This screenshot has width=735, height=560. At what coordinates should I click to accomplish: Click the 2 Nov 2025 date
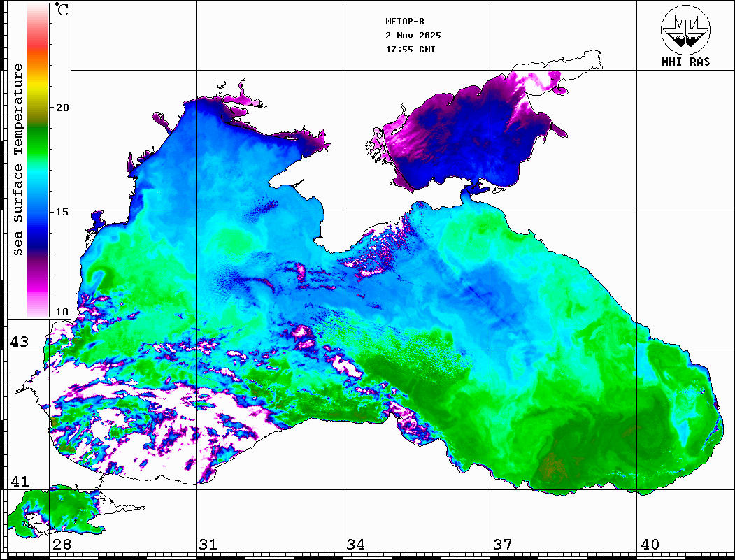(x=413, y=36)
